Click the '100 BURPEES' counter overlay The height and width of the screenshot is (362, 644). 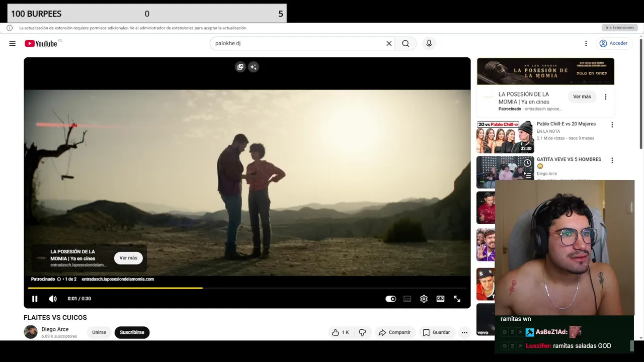coord(147,14)
